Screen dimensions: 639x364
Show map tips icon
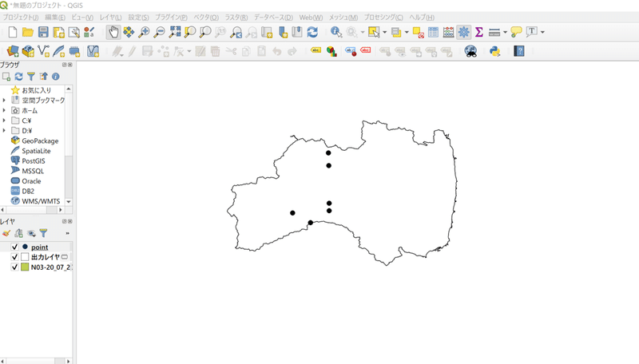[516, 32]
